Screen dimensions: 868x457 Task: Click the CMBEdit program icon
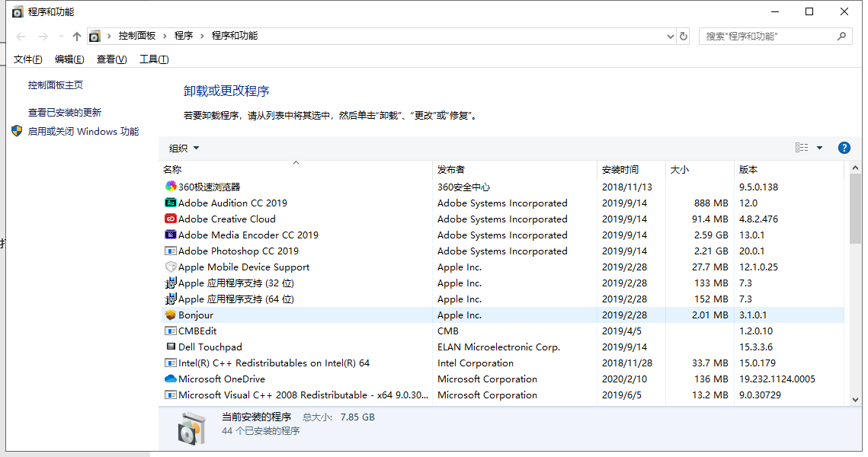(171, 331)
